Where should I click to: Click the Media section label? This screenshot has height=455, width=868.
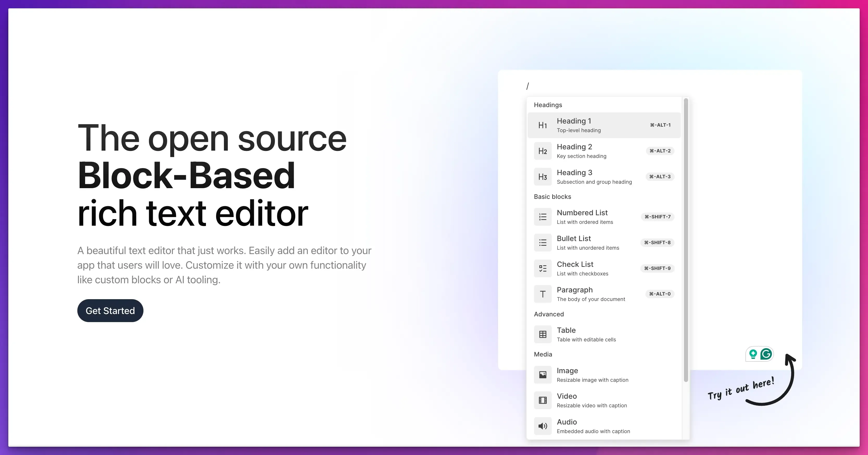(543, 354)
